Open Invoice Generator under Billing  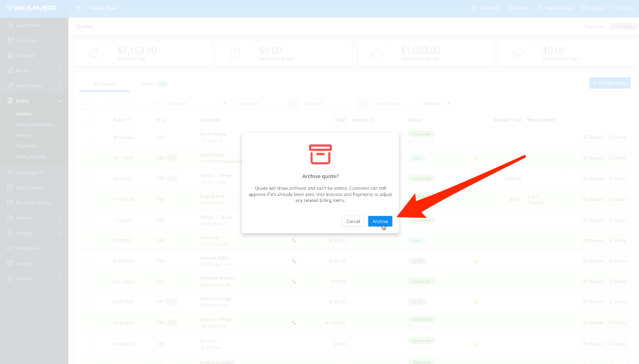[35, 125]
